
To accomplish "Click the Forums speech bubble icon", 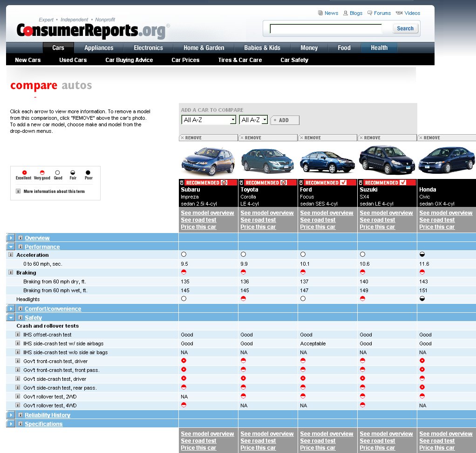I will [370, 13].
